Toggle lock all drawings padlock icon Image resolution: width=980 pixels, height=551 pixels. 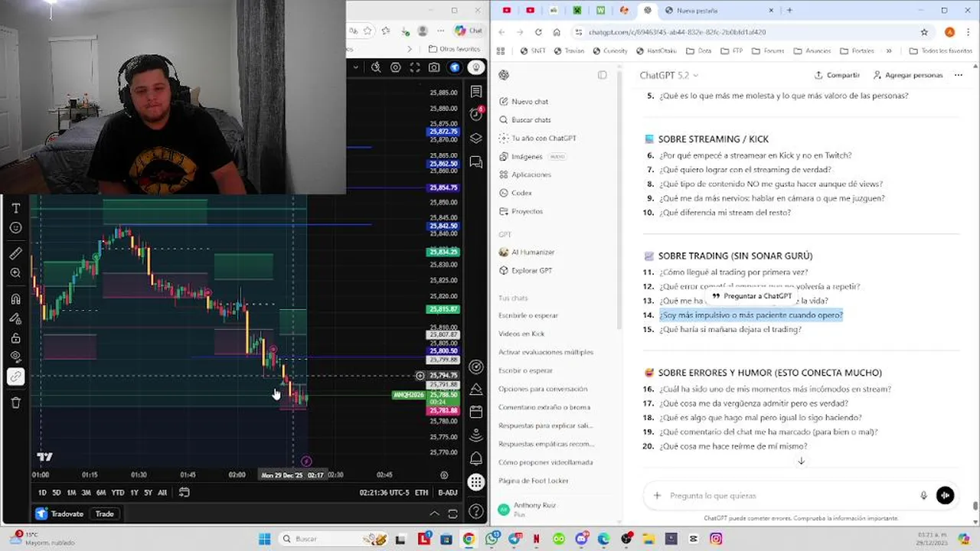(15, 338)
